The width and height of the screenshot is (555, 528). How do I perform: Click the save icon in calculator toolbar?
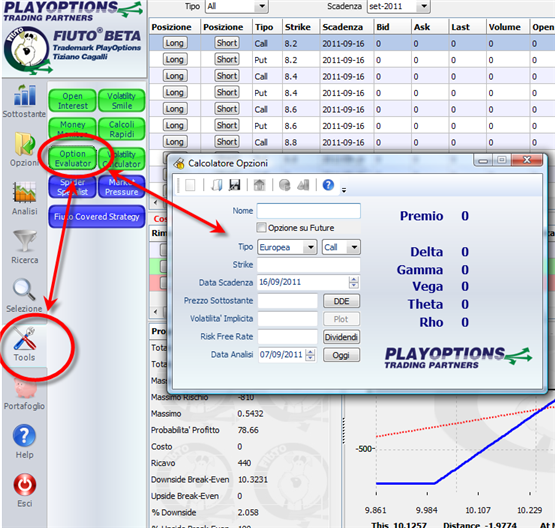click(x=234, y=185)
